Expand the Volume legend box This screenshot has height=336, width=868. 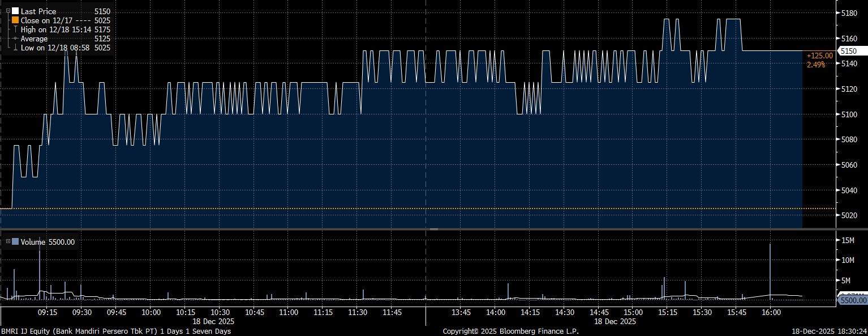coord(7,242)
